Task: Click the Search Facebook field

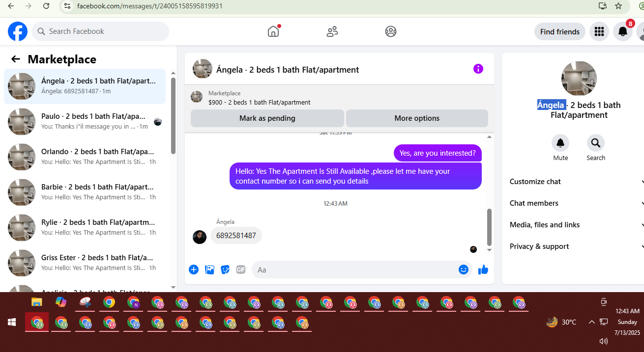Action: [x=100, y=31]
